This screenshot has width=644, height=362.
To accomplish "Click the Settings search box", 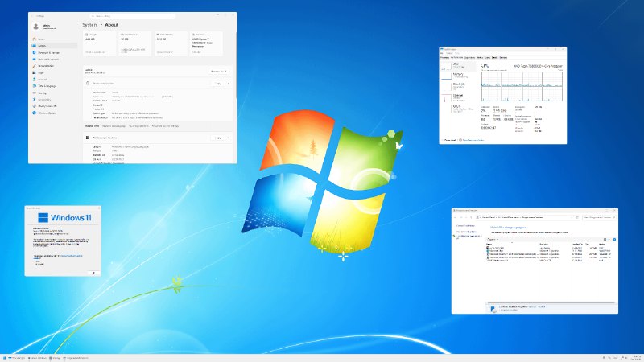I will click(x=133, y=16).
